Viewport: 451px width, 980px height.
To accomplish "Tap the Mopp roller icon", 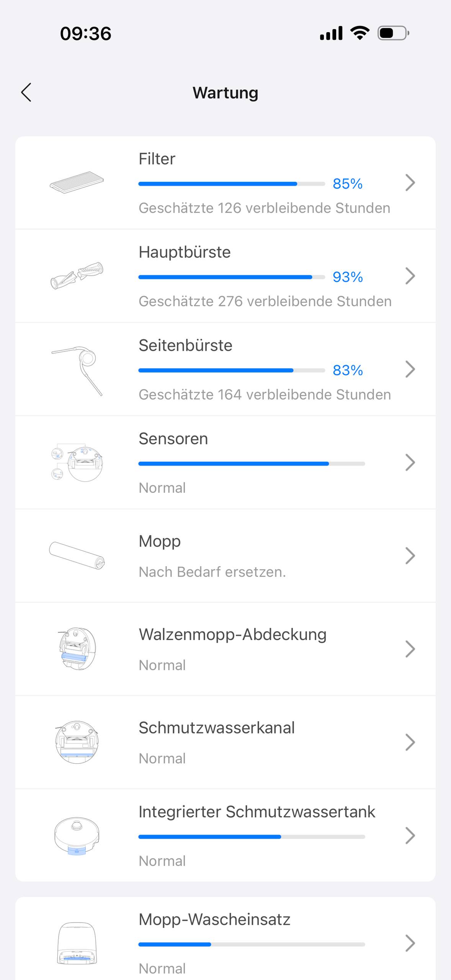I will tap(77, 555).
